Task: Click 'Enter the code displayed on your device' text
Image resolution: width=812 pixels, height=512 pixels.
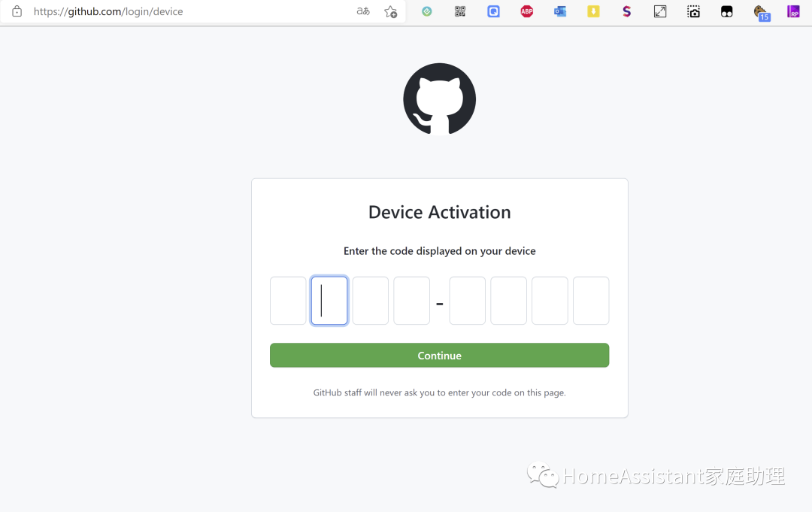Action: pos(440,251)
